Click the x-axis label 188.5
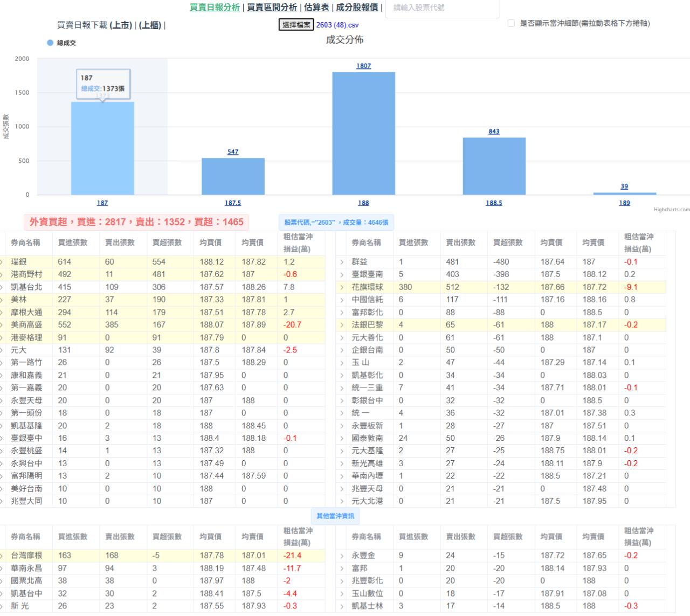The height and width of the screenshot is (616, 690). coord(494,203)
